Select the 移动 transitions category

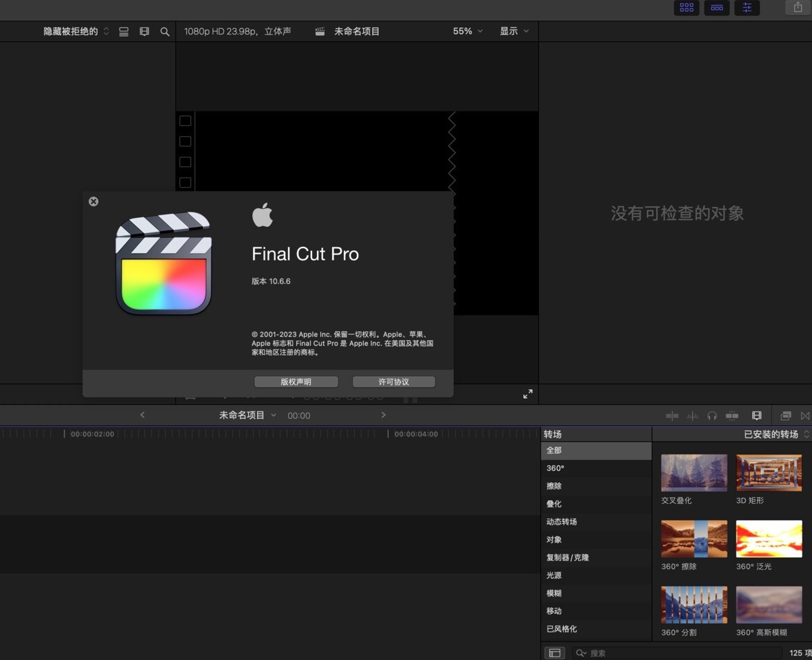point(596,611)
